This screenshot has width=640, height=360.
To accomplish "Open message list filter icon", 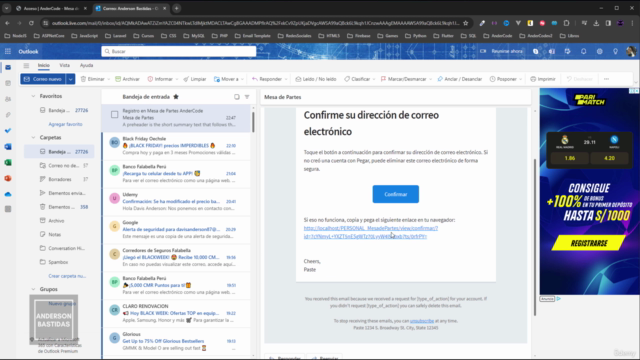I will (247, 97).
